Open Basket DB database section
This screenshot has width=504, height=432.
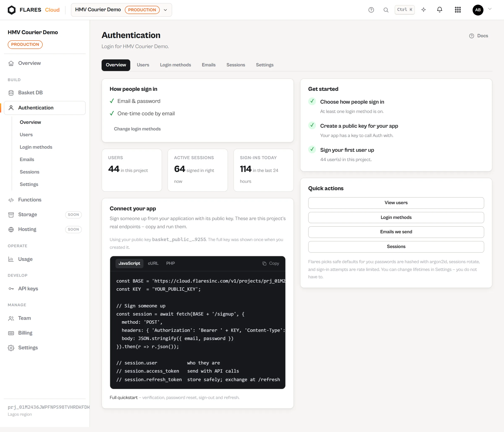(x=45, y=92)
